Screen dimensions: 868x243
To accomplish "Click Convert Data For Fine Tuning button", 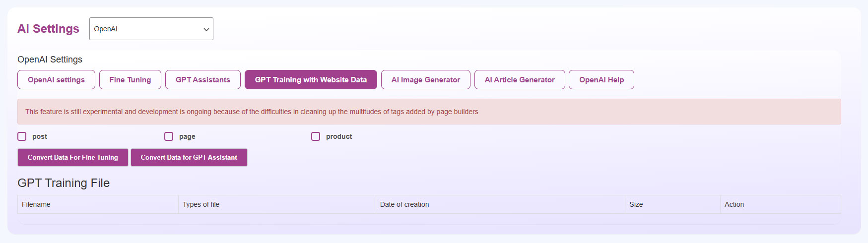I will pyautogui.click(x=73, y=158).
